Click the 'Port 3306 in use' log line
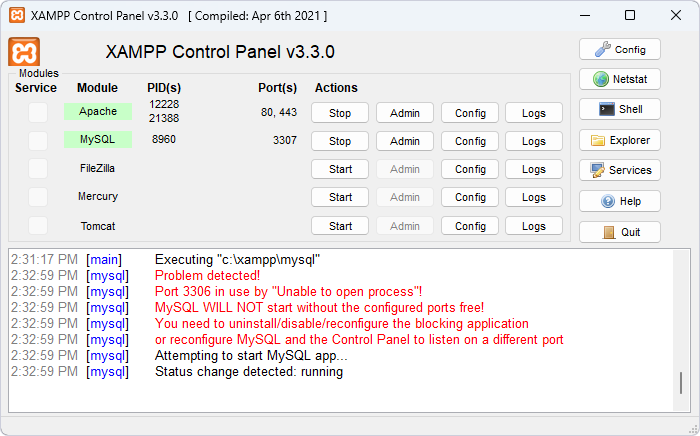This screenshot has width=700, height=436. click(x=288, y=292)
